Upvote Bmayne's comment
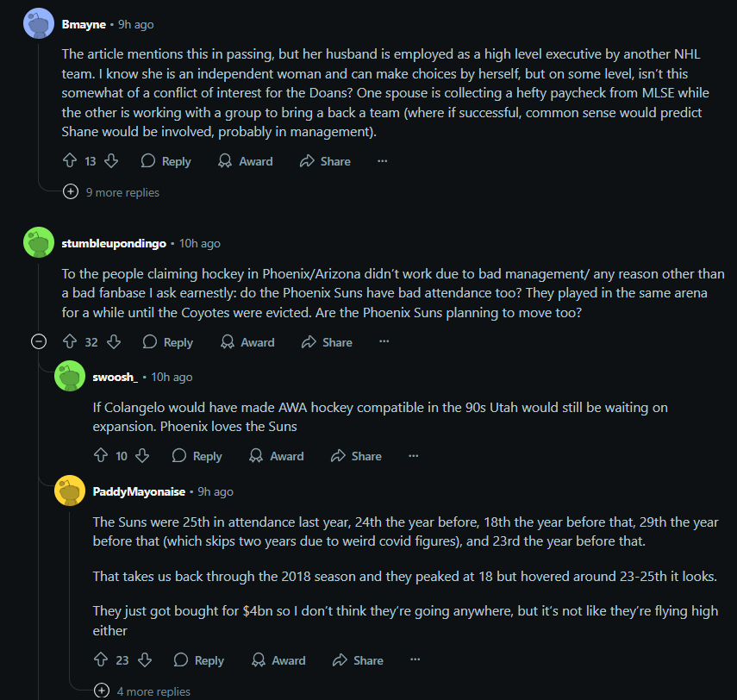Image resolution: width=737 pixels, height=700 pixels. point(71,161)
